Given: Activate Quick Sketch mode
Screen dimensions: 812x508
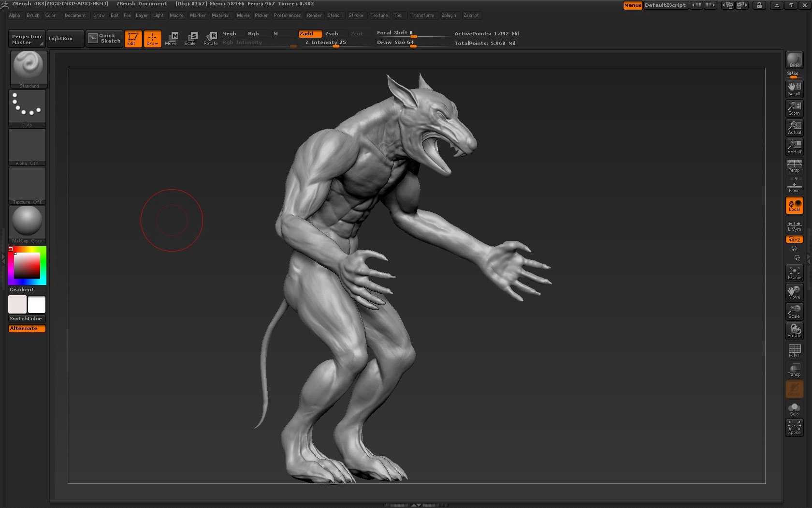Looking at the screenshot, I should [104, 38].
